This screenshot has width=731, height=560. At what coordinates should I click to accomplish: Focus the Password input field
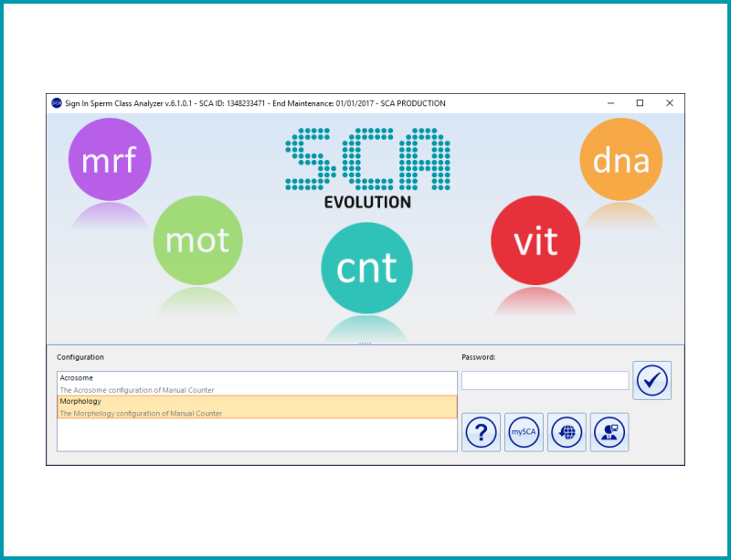click(545, 380)
